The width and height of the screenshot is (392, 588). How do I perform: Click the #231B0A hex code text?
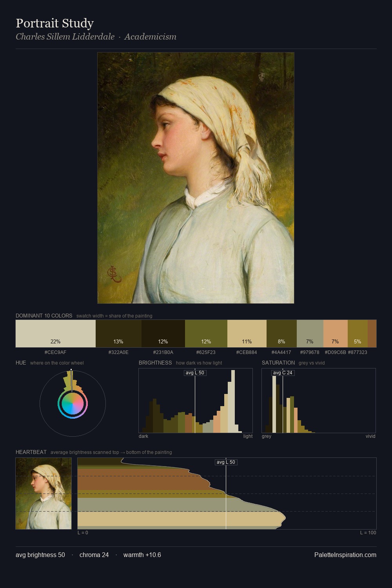tap(163, 352)
